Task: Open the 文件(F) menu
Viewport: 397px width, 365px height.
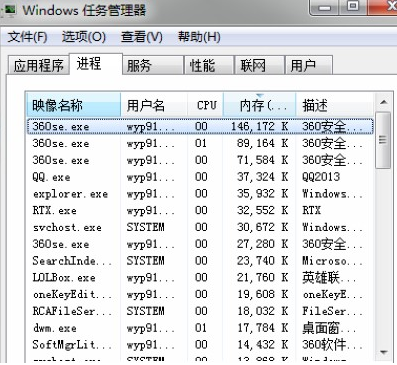Action: tap(27, 37)
